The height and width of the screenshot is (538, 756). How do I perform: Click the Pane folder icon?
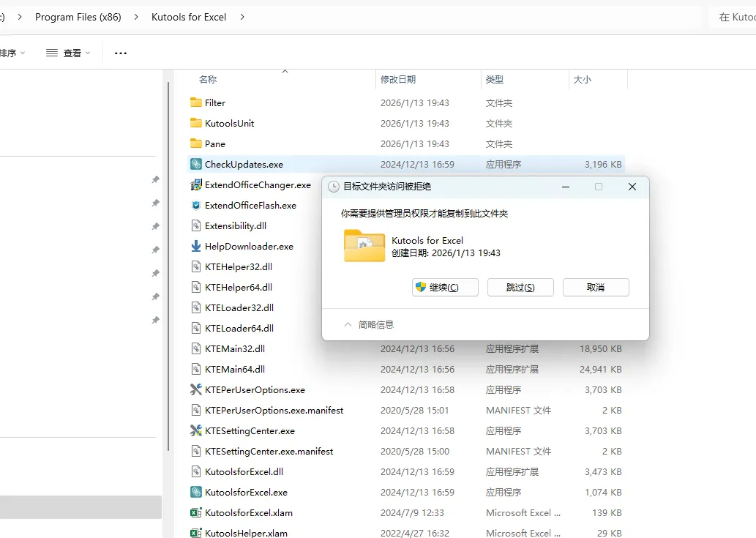[x=195, y=143]
